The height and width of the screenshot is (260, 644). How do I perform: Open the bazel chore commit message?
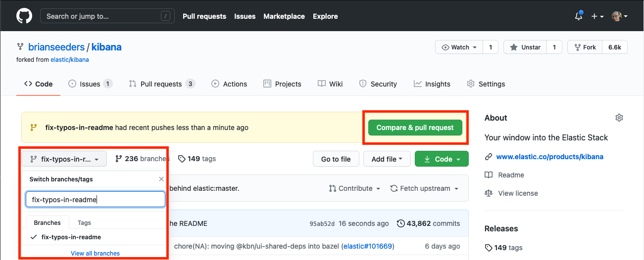coord(256,246)
